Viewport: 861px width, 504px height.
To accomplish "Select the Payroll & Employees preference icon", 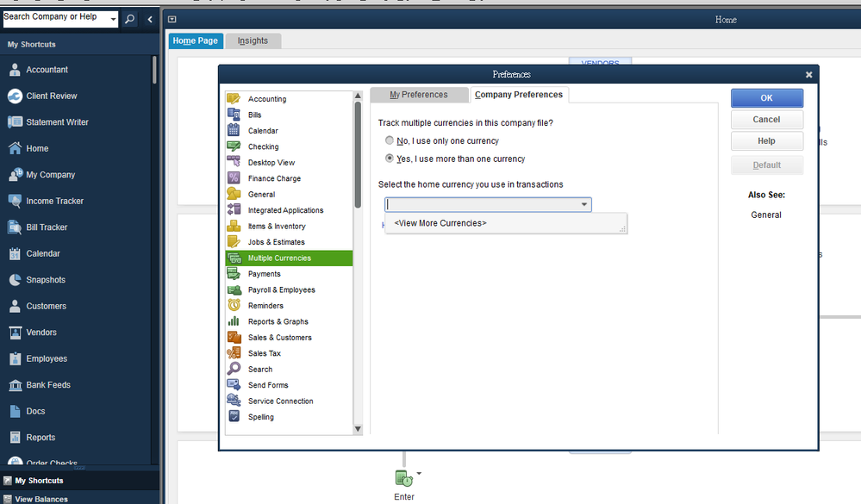I will point(234,289).
